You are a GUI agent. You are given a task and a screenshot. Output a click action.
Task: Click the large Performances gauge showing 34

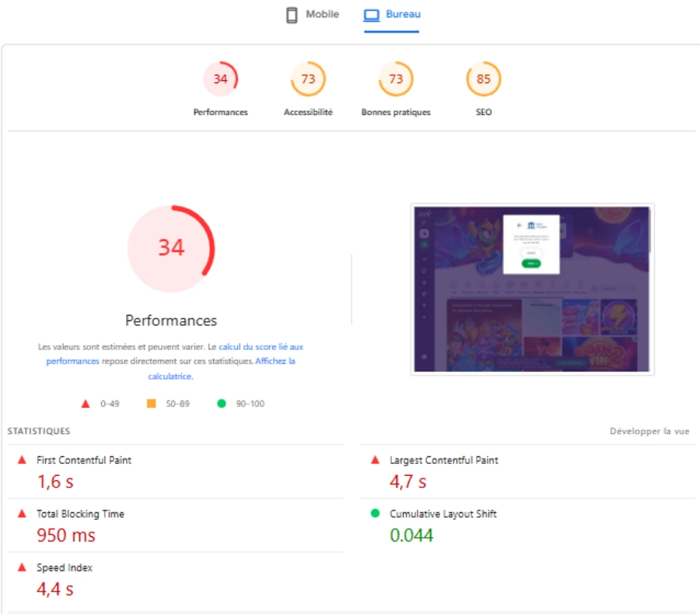coord(171,248)
